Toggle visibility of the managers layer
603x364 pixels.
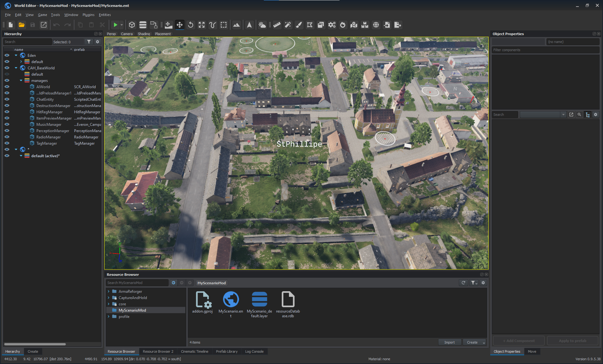[7, 80]
